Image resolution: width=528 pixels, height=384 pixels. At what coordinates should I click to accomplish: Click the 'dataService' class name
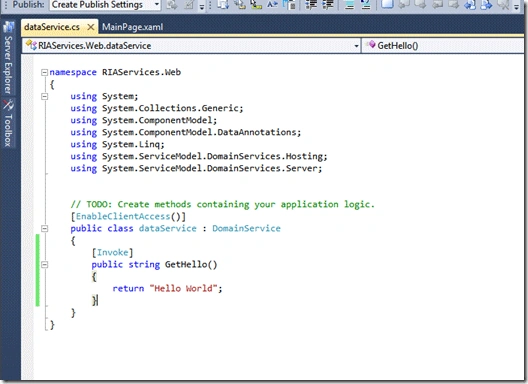168,228
